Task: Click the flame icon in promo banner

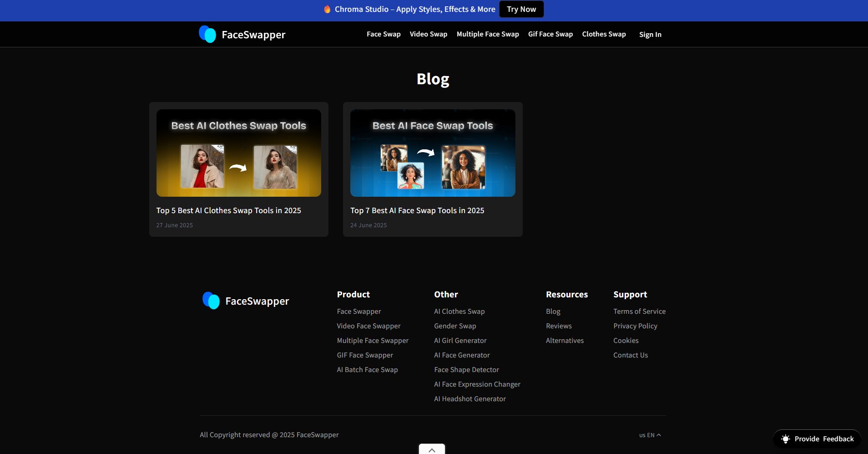Action: (327, 9)
